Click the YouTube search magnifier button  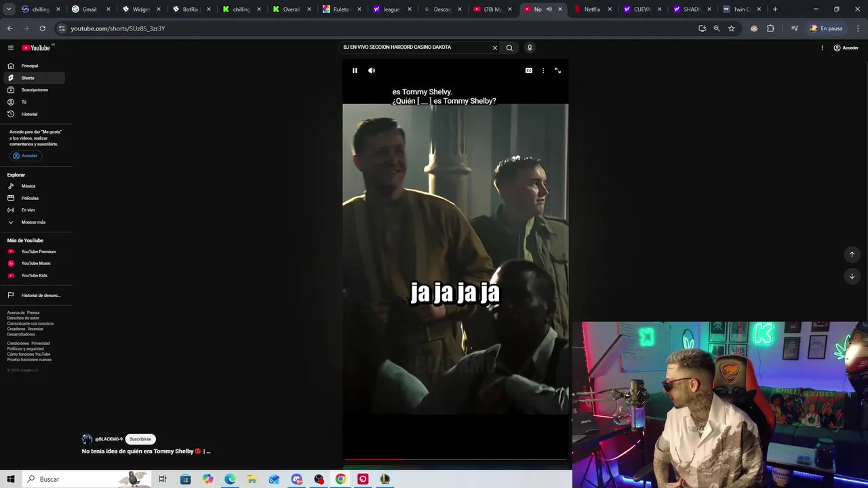tap(509, 47)
